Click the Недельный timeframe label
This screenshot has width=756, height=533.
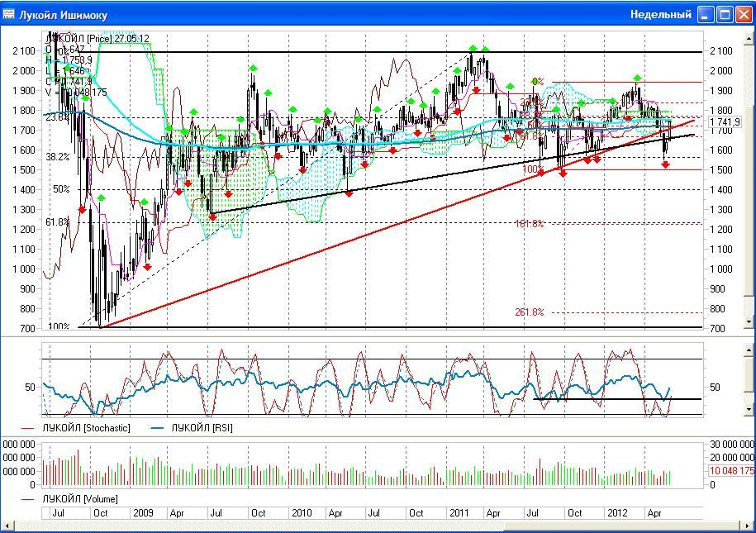pos(660,15)
